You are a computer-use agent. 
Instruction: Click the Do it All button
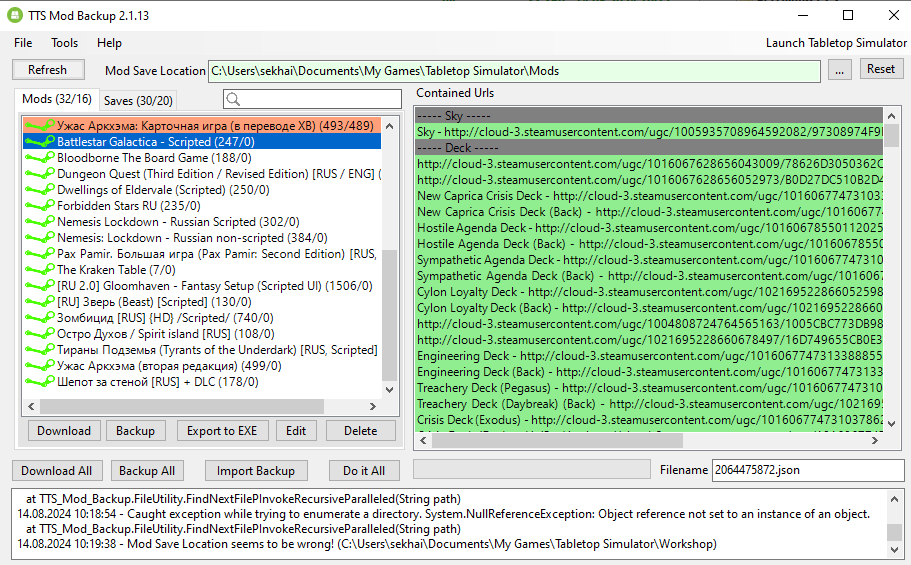pyautogui.click(x=364, y=471)
